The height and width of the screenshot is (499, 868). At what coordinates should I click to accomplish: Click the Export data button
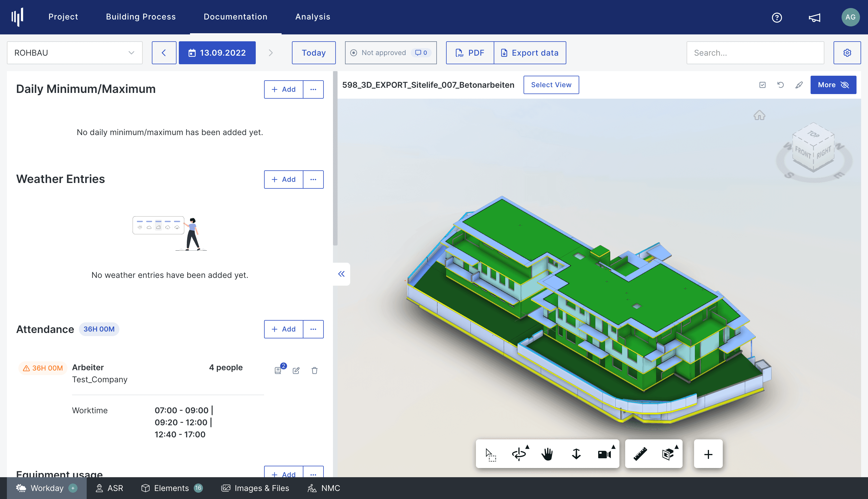point(530,53)
